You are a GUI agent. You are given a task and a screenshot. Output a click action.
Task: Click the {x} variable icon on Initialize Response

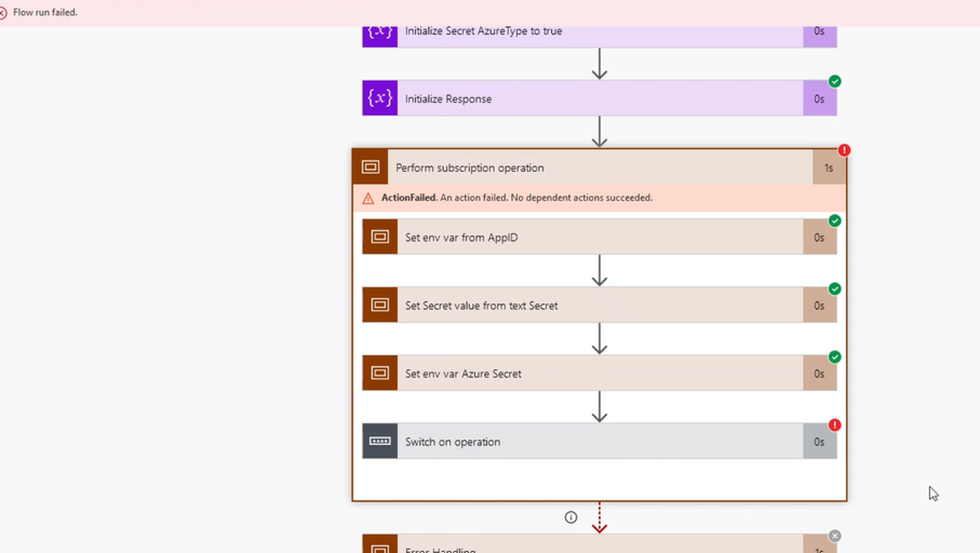coord(379,98)
